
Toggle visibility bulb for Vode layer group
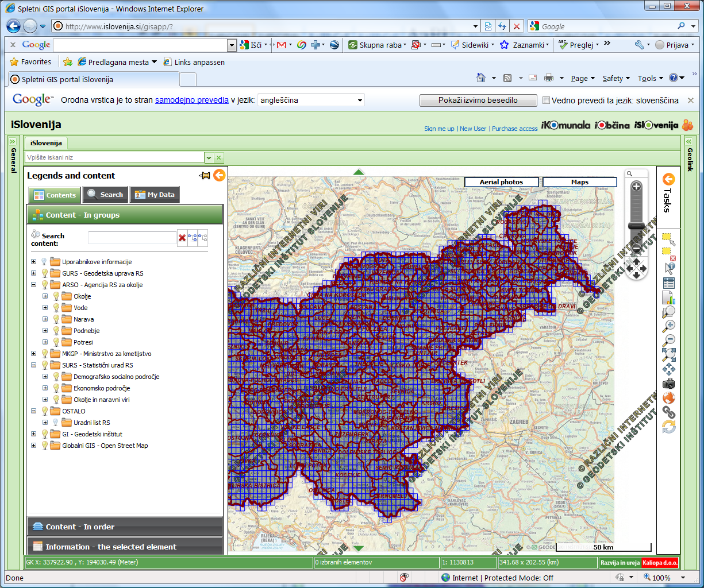(x=56, y=308)
